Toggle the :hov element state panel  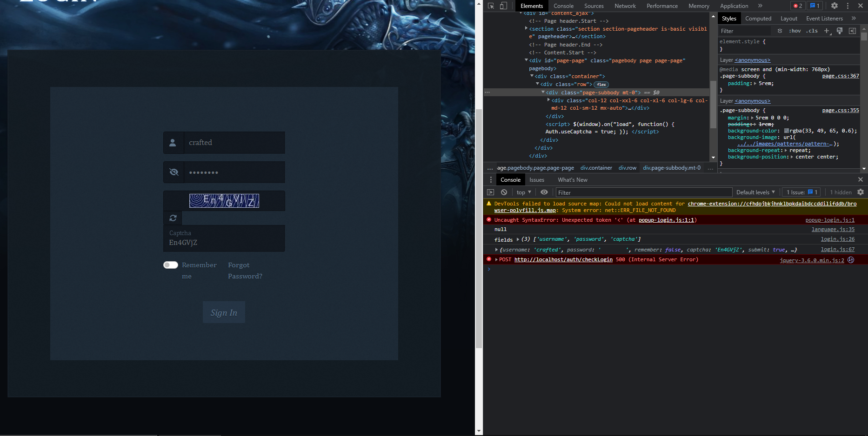tap(795, 31)
